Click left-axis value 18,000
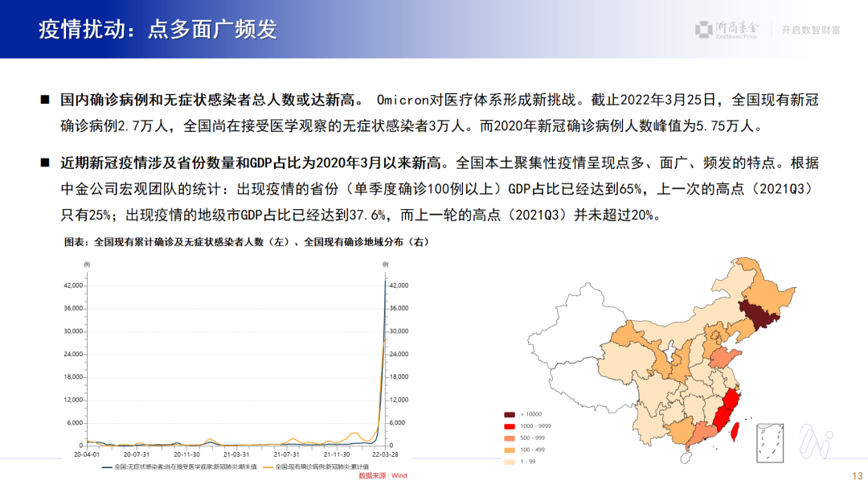The width and height of the screenshot is (868, 489). tap(73, 377)
